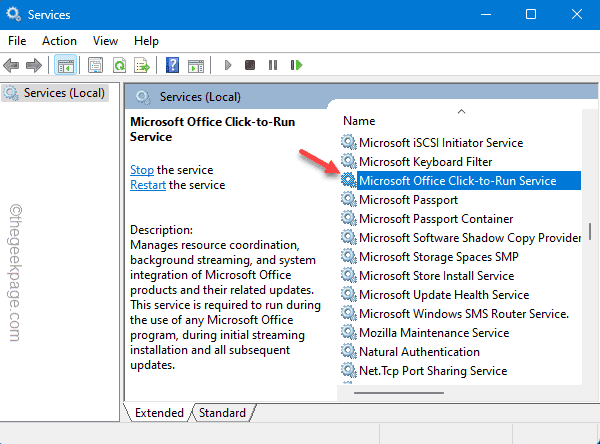
Task: Click the horizontal scrollbar of services list
Action: (x=399, y=393)
